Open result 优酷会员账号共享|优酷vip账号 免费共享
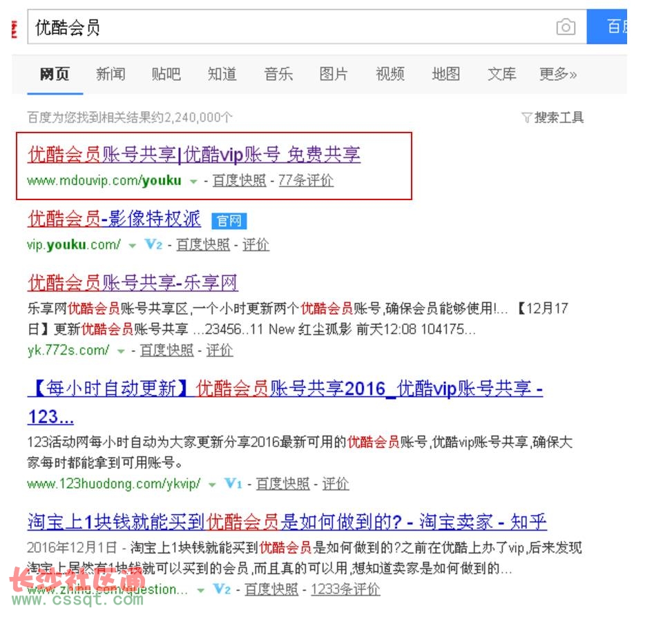 coord(194,154)
